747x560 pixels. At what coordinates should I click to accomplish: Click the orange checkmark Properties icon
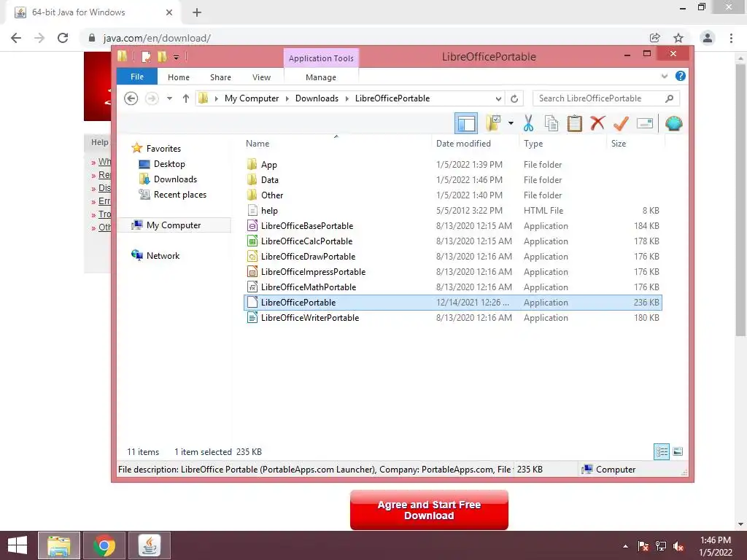click(x=621, y=123)
